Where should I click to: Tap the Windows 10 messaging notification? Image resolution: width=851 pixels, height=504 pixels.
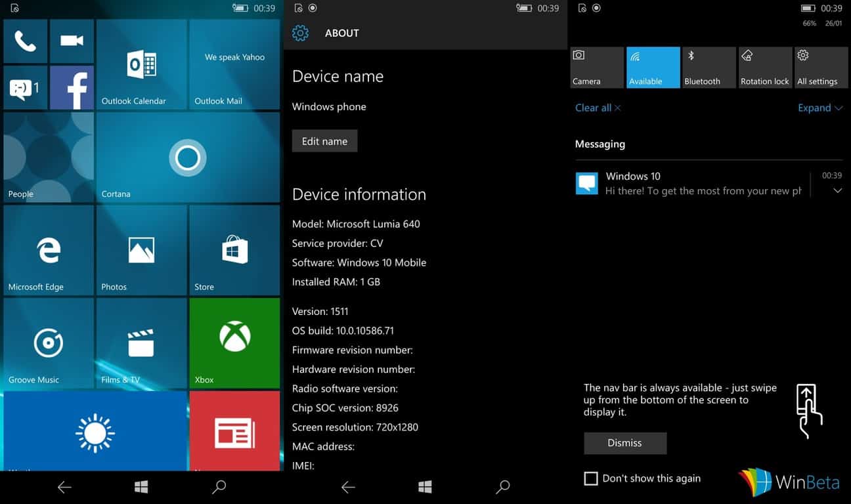click(x=689, y=184)
